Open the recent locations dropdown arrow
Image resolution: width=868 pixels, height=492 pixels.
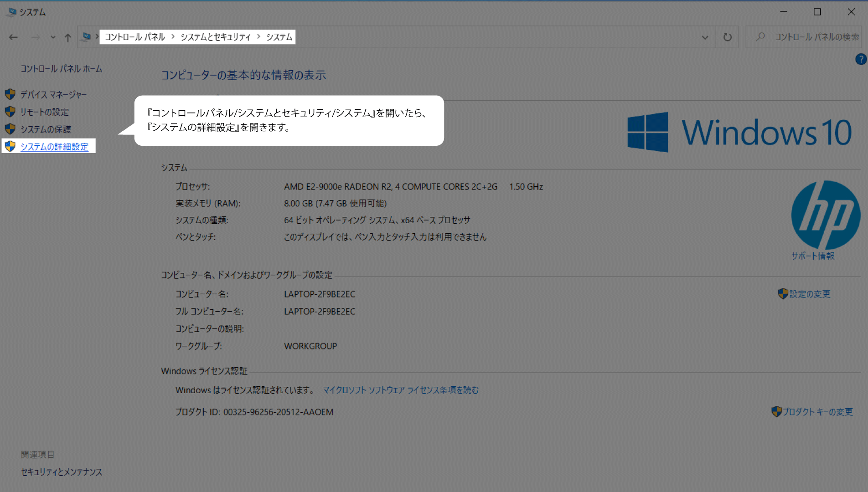coord(53,37)
